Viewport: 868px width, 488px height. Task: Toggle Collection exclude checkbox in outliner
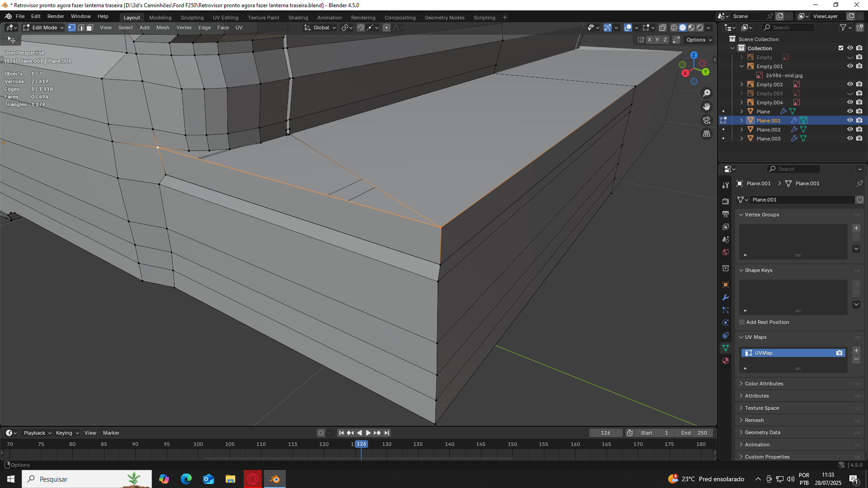[x=841, y=48]
